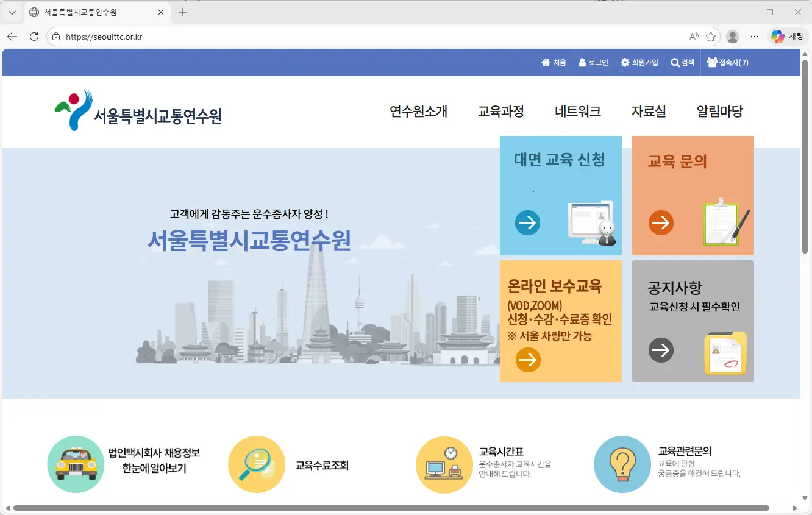Click the 접속자(7) visitors icon
812x515 pixels.
pyautogui.click(x=711, y=62)
